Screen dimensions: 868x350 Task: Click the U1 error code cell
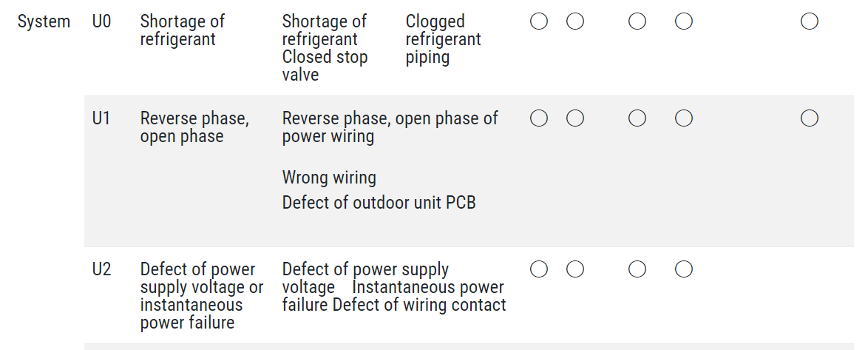point(101,118)
